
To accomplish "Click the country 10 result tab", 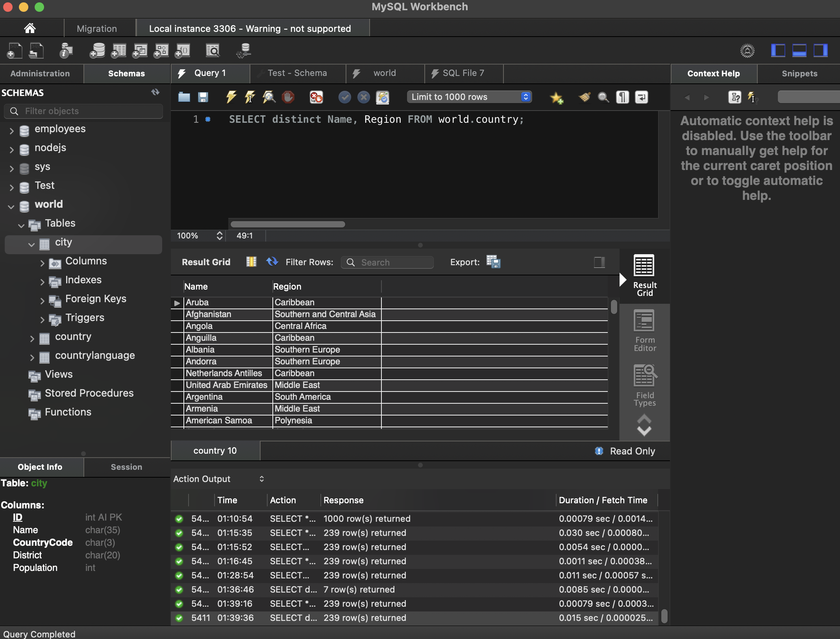I will pos(215,451).
